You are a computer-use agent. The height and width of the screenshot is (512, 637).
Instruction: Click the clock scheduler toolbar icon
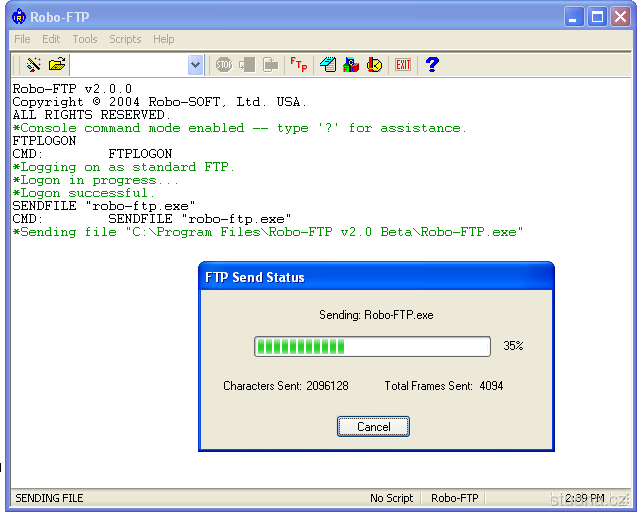pyautogui.click(x=374, y=65)
